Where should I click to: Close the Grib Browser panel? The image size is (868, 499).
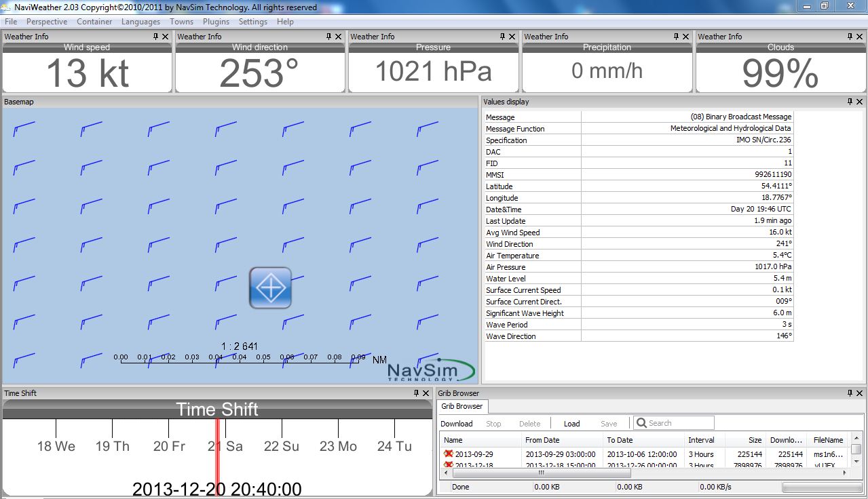(859, 393)
